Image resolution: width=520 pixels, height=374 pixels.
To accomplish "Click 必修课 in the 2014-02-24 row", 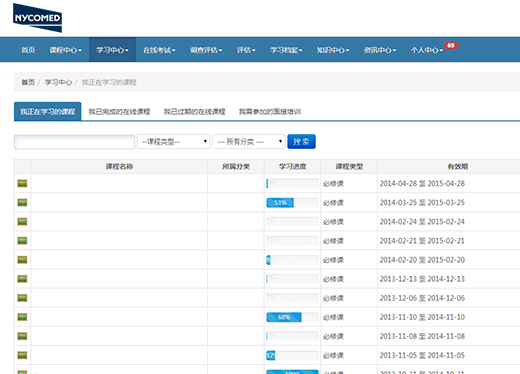I will [333, 222].
